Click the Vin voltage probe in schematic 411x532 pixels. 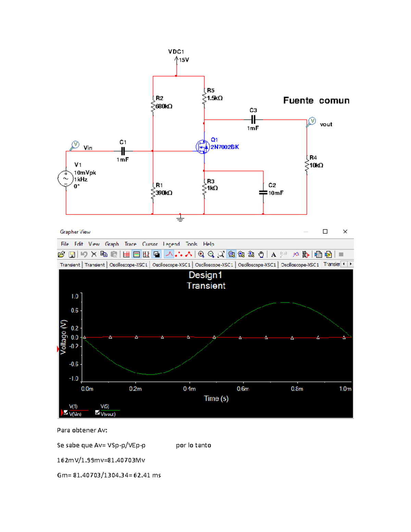[74, 146]
